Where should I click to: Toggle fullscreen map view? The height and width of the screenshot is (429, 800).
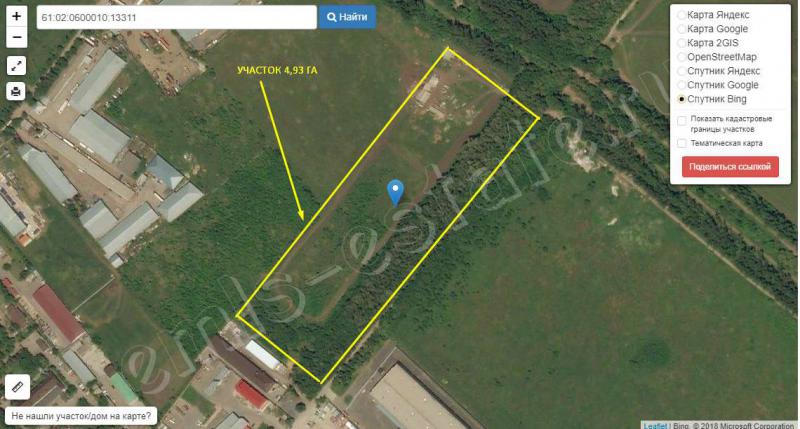click(x=16, y=65)
